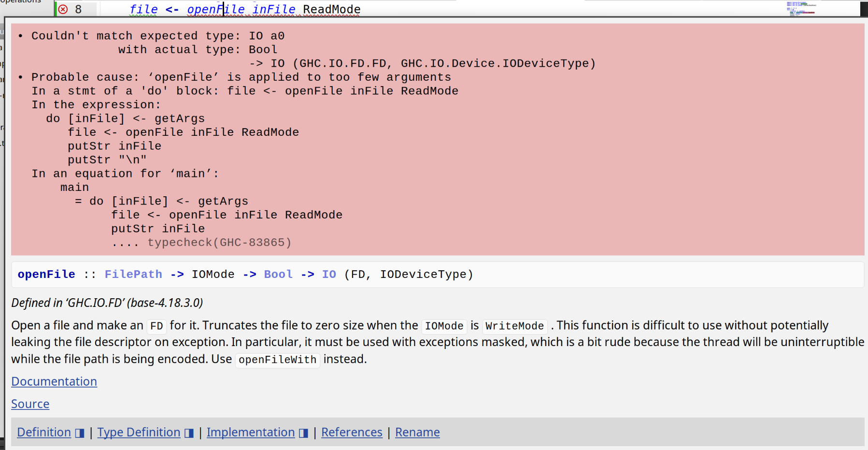
Task: Click 'ReadMode' on editor line 8
Action: [332, 9]
